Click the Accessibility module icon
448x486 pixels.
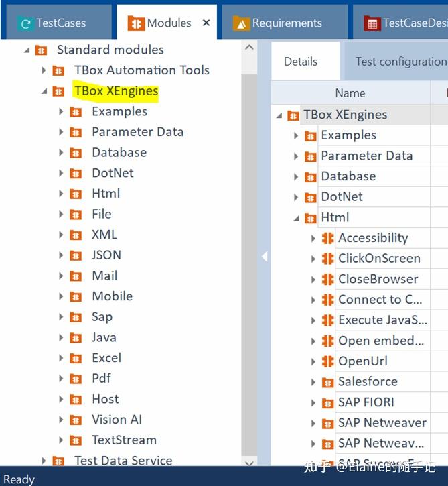tap(327, 238)
